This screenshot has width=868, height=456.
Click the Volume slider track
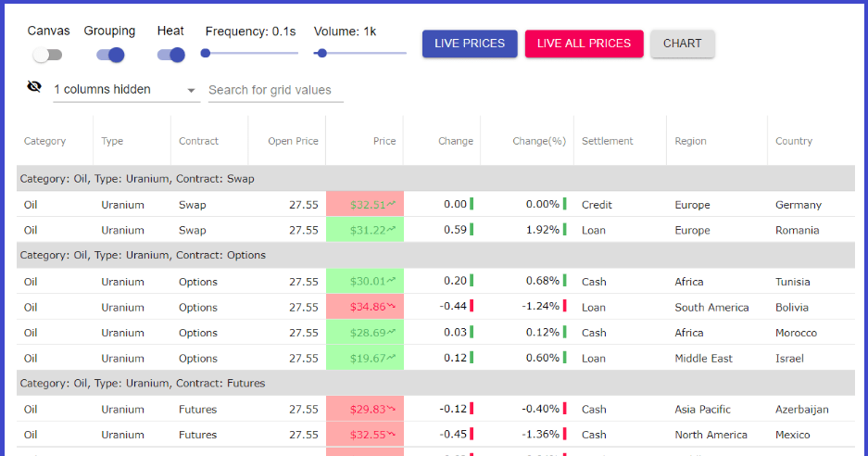[x=359, y=53]
